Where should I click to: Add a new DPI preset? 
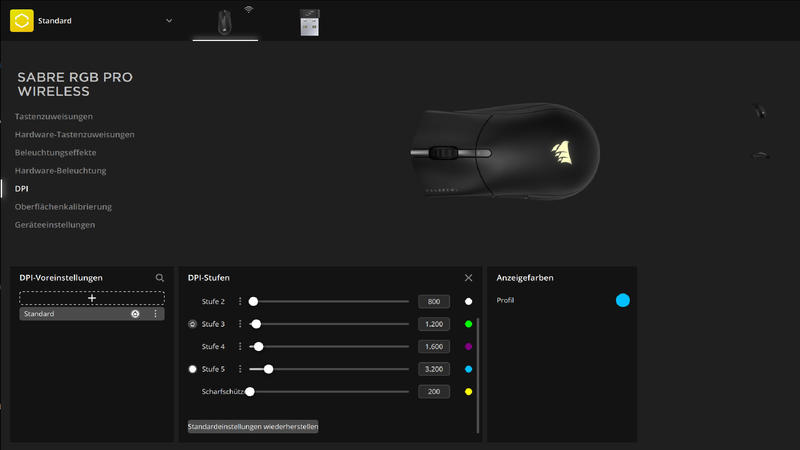(x=92, y=298)
